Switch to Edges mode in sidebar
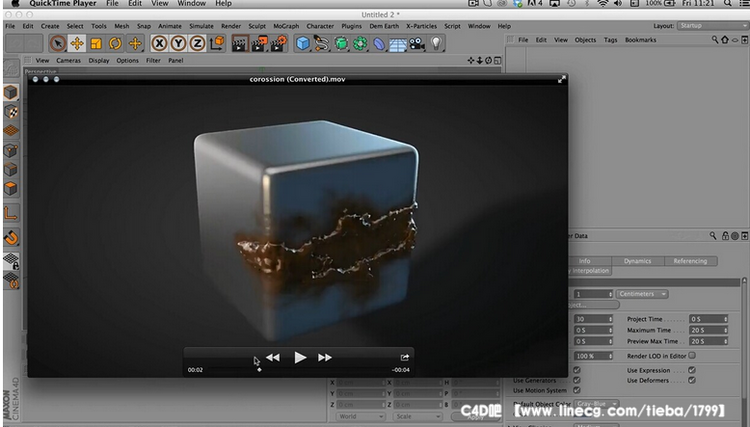 (11, 169)
